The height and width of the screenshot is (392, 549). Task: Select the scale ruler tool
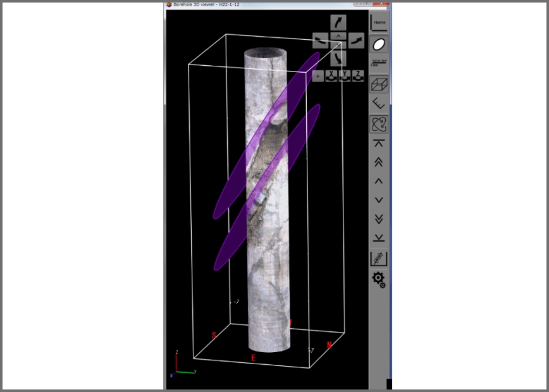point(379,104)
